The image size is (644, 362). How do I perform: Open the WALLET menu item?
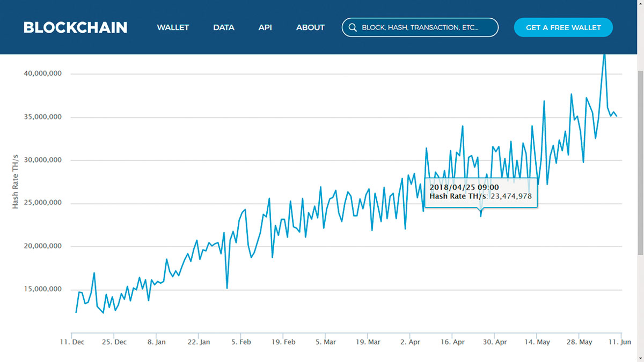173,27
